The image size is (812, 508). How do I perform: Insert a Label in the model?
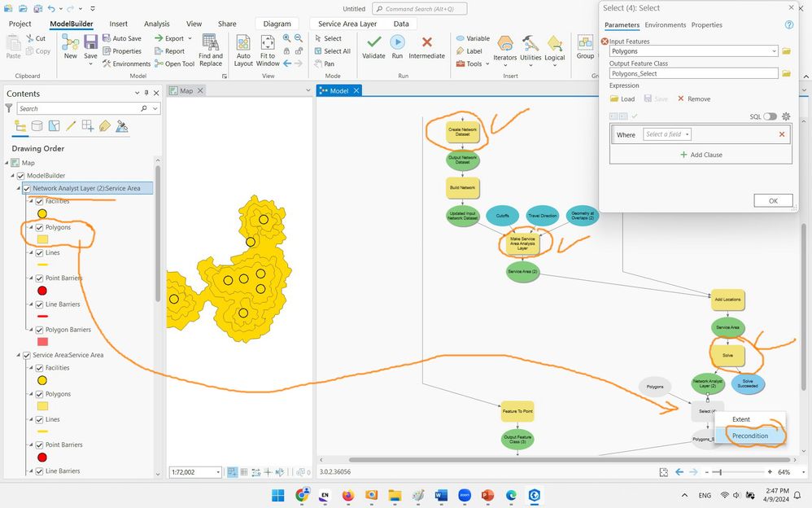coord(469,50)
